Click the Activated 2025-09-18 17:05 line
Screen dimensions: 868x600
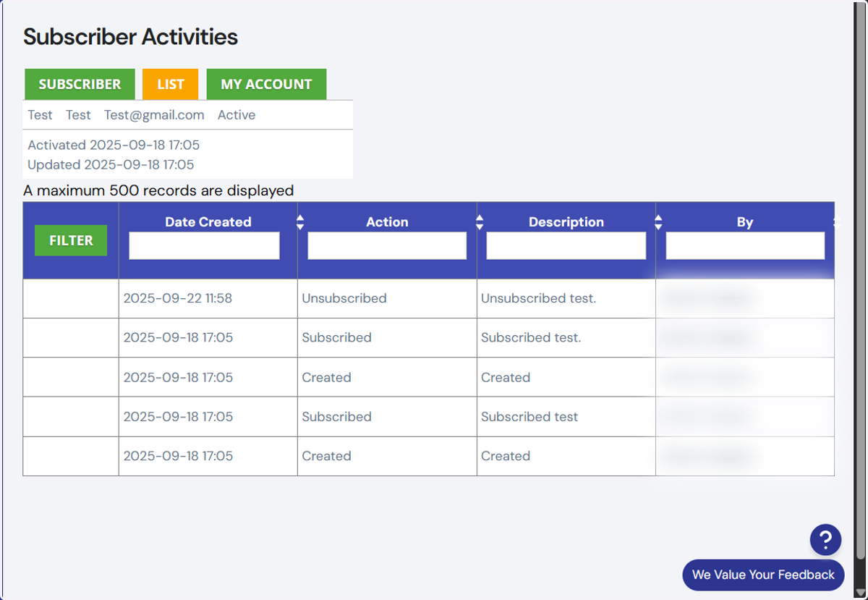[x=114, y=145]
